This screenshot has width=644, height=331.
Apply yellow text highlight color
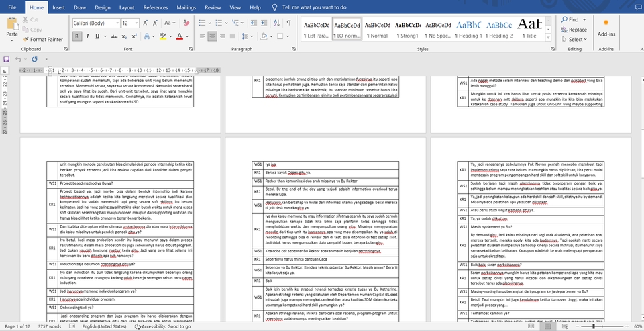162,37
